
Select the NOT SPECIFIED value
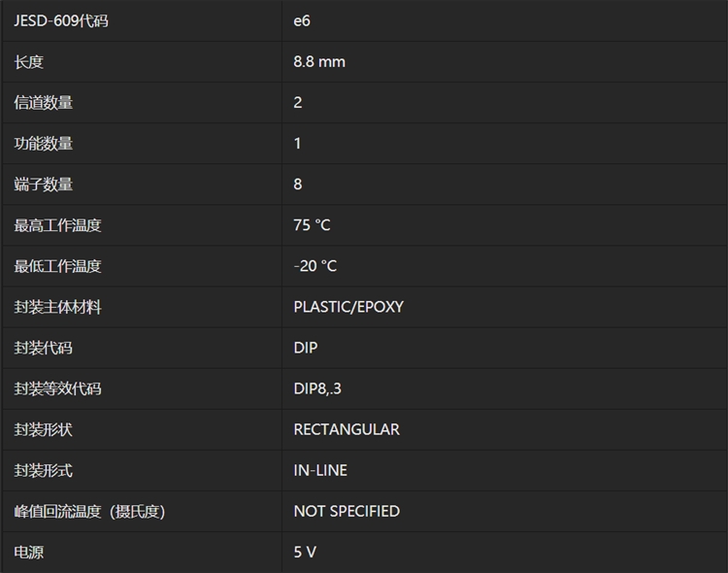(x=347, y=511)
